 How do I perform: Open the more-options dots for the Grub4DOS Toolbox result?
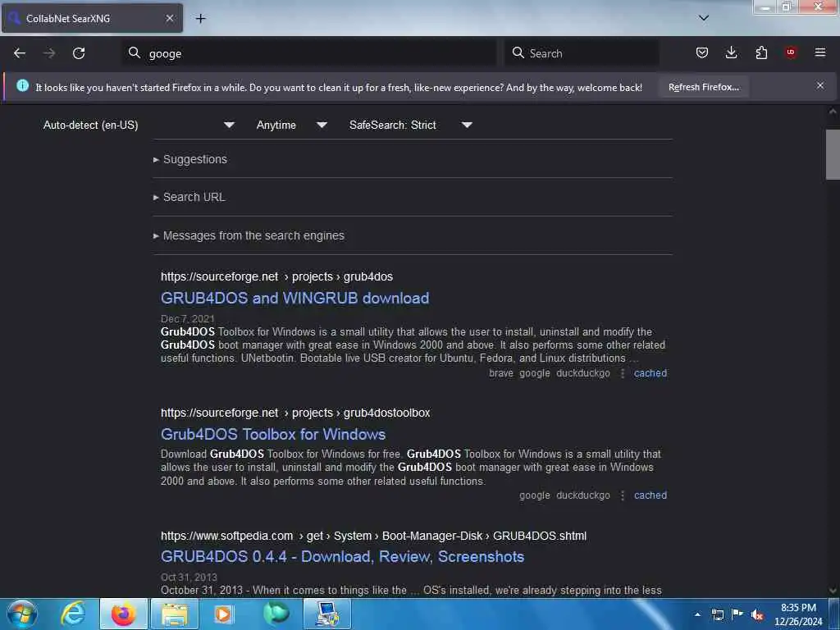[622, 495]
